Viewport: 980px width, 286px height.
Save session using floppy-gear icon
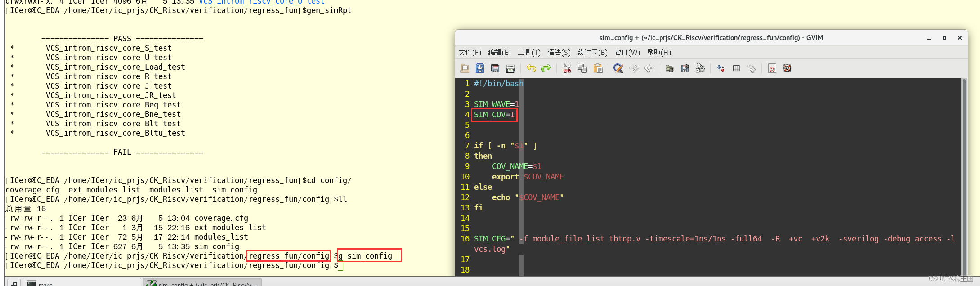tap(685, 68)
